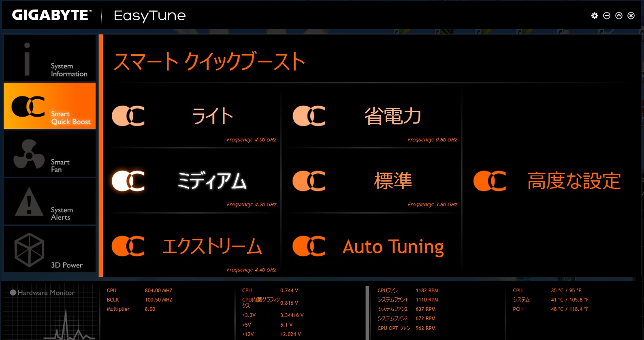Switch to the Smart Quick Boost tab

[49, 106]
